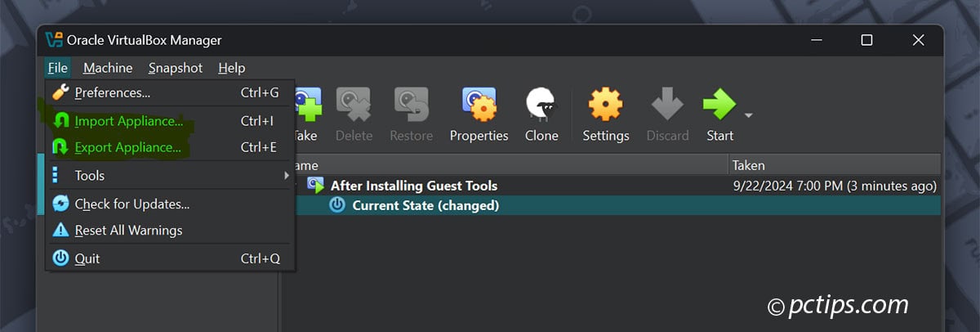Image resolution: width=980 pixels, height=332 pixels.
Task: Select Export Appliance menu entry
Action: coord(127,148)
